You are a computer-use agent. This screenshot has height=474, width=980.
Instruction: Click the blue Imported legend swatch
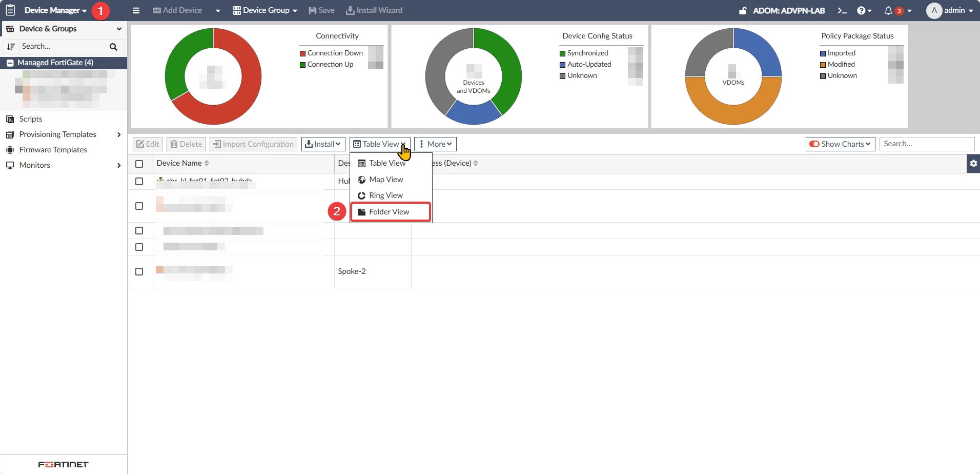823,53
